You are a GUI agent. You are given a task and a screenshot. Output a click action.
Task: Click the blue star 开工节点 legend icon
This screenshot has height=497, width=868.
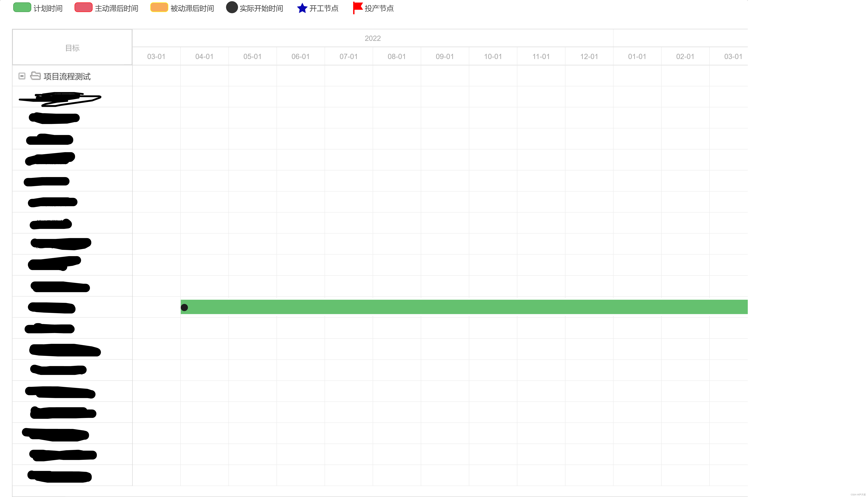302,8
